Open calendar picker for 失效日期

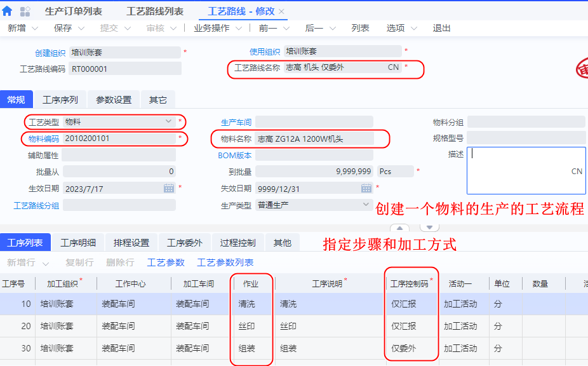tap(366, 188)
